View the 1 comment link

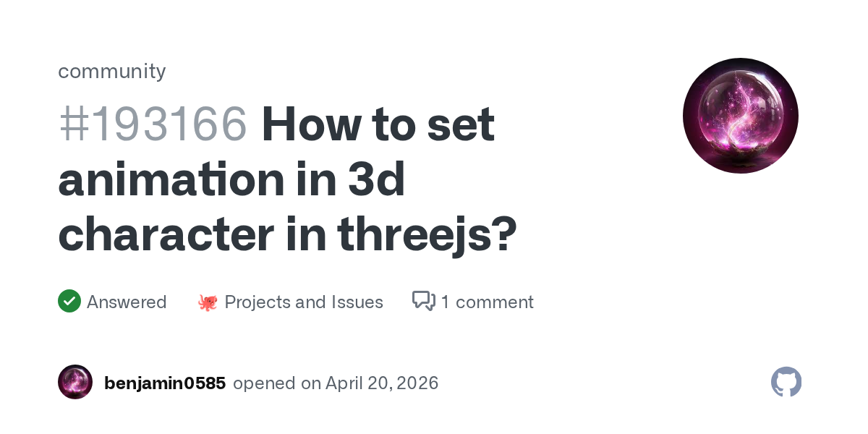click(x=487, y=302)
